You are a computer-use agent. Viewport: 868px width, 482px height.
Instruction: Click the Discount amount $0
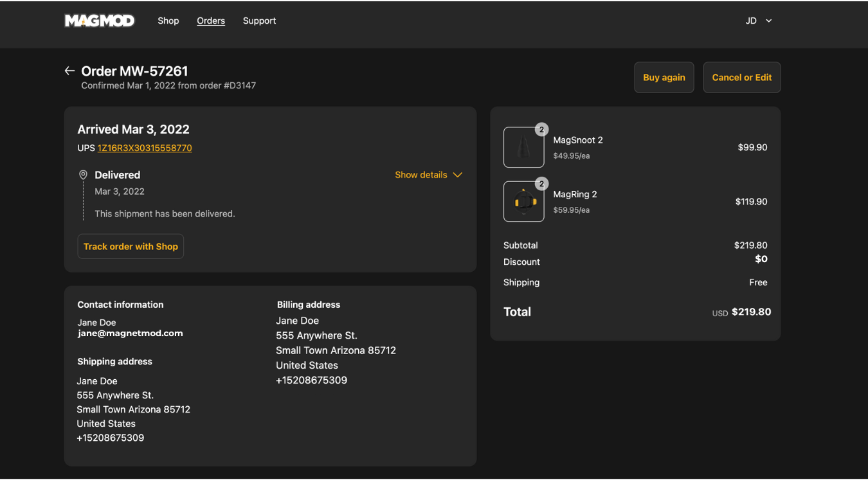761,259
